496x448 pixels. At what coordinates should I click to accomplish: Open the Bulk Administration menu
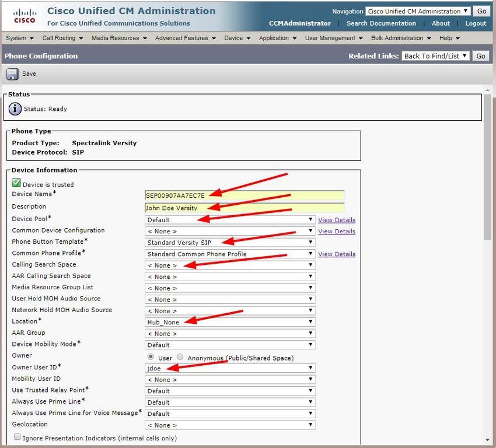pos(401,38)
